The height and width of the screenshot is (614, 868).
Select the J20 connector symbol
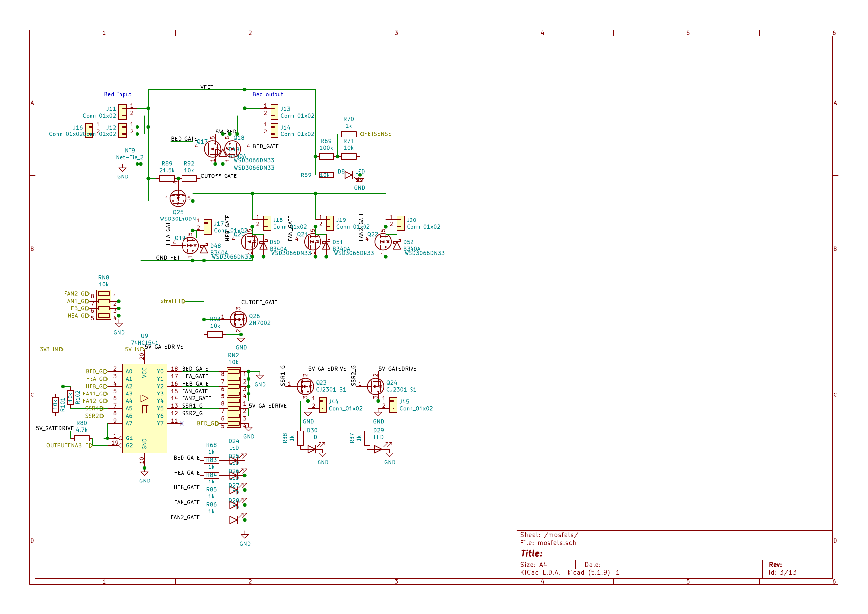click(400, 223)
